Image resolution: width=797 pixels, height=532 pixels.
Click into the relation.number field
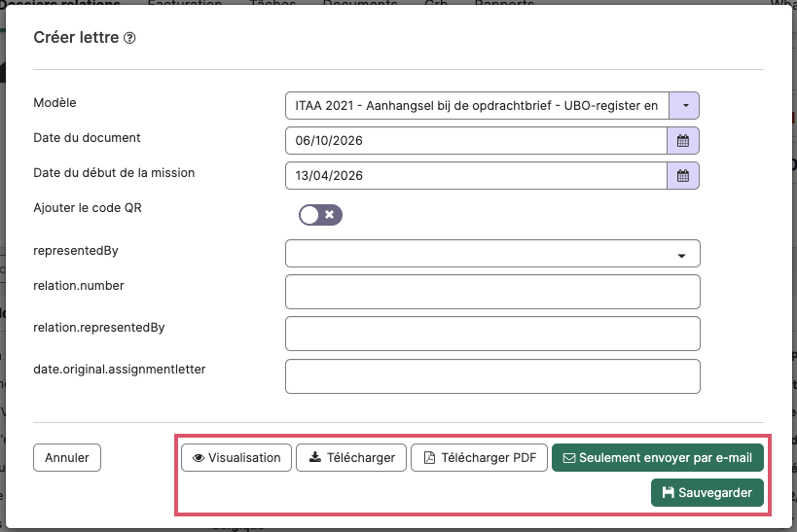492,292
